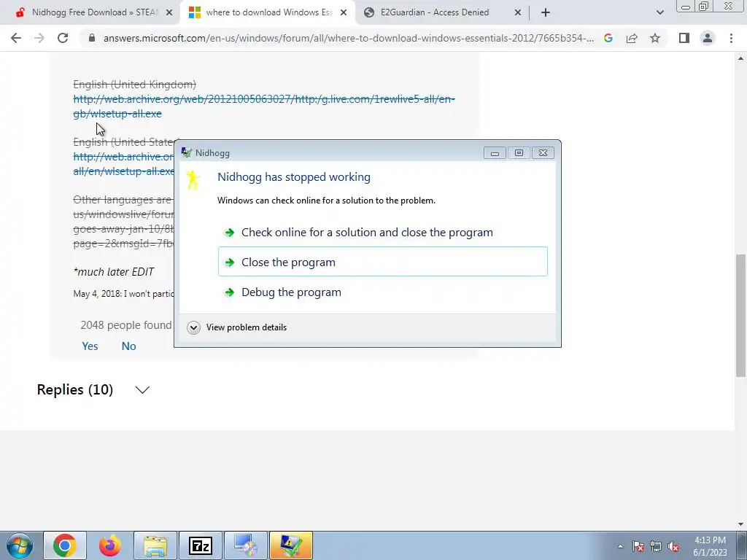747x560 pixels.
Task: Open the muted volume tray icon
Action: [673, 546]
